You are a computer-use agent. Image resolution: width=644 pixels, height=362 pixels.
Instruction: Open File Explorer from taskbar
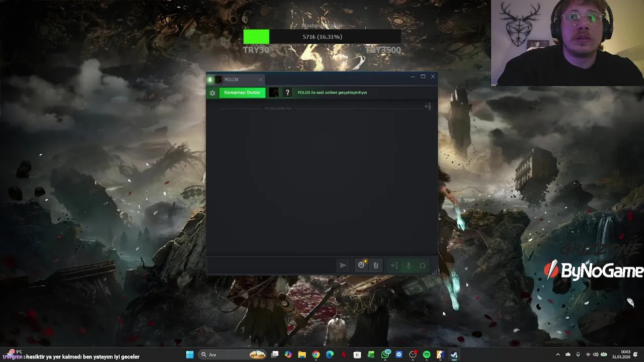tap(302, 354)
